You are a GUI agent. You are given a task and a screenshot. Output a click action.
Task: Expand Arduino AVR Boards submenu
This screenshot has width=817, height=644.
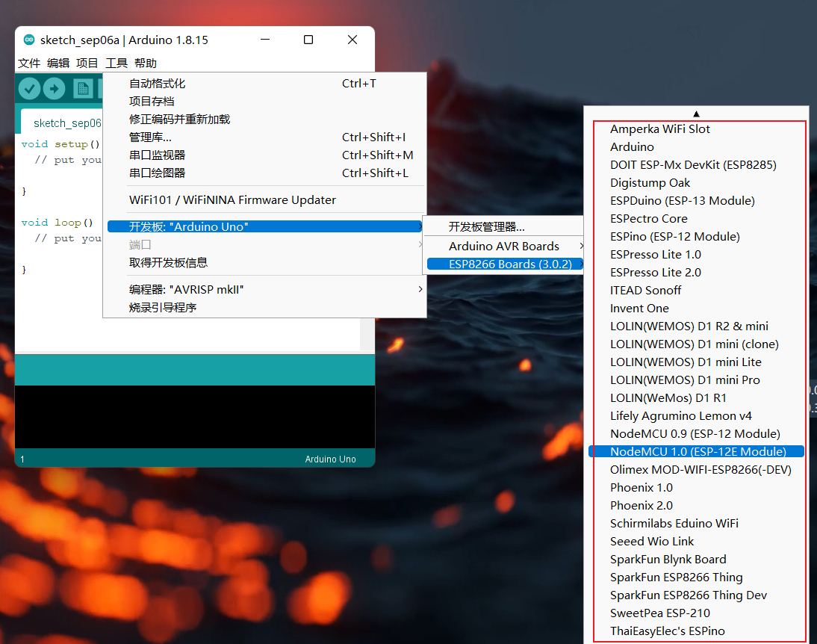click(x=504, y=246)
